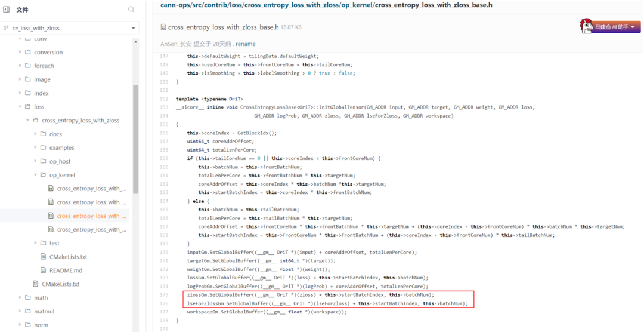This screenshot has height=332, width=644.
Task: Click op_kernel in the breadcrumb path
Action: click(x=357, y=5)
